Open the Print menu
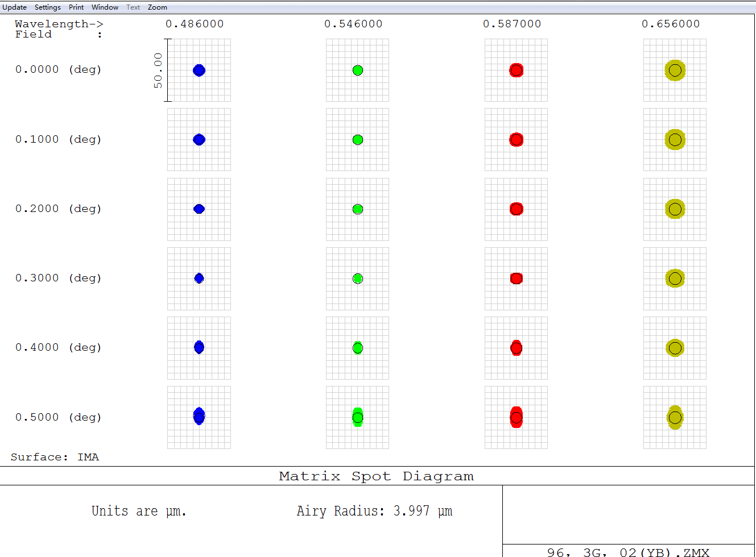756x557 pixels. click(x=76, y=7)
